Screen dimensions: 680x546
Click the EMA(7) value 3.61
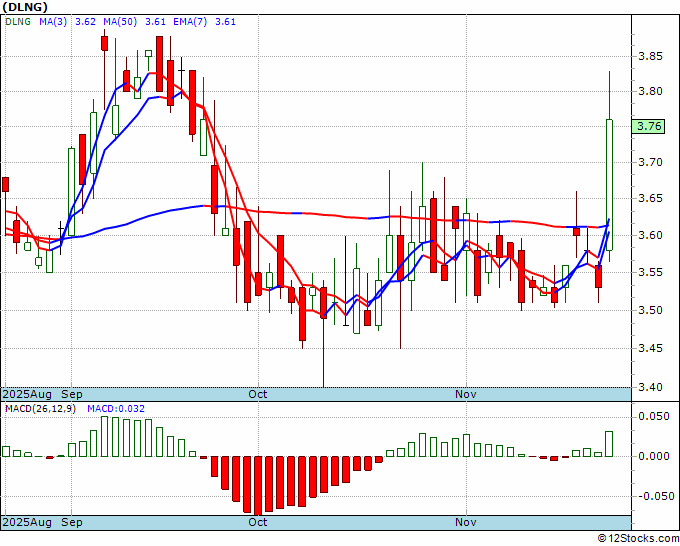(226, 22)
